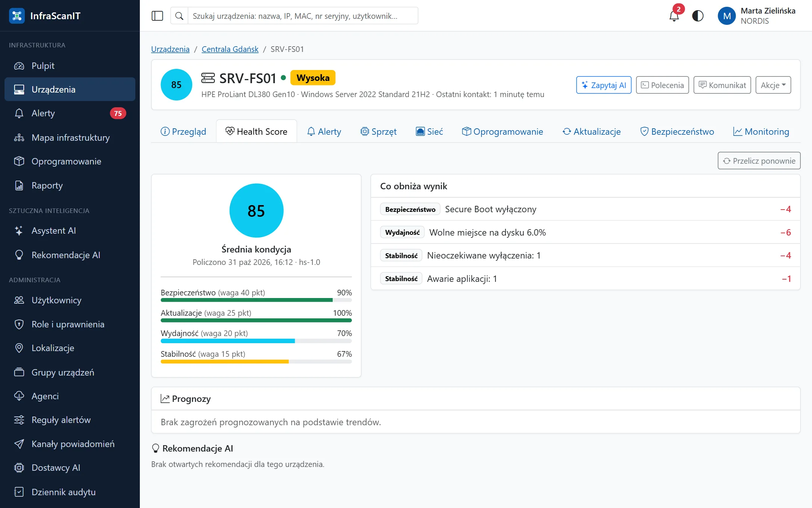Viewport: 812px width, 508px height.
Task: Open Dziennik audytu in sidebar
Action: 70,492
